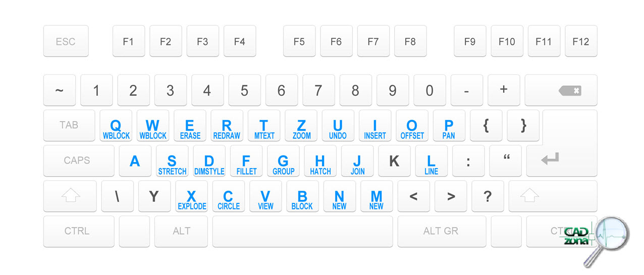Click the L key labeled LINE
This screenshot has width=644, height=275.
431,161
